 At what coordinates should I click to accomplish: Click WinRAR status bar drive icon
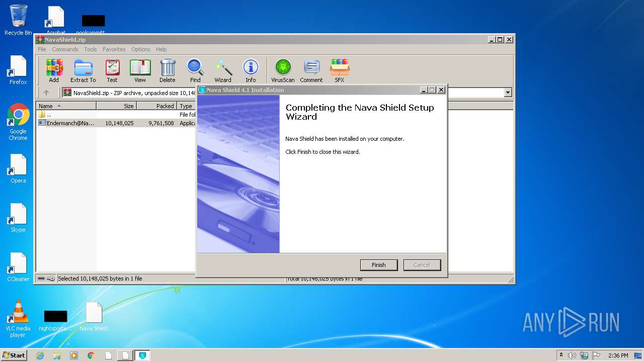coord(41,279)
